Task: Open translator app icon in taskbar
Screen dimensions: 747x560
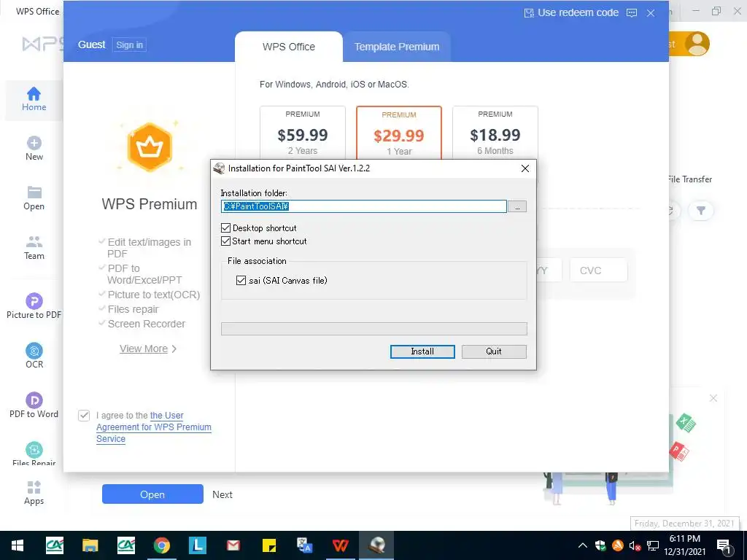Action: click(x=304, y=545)
